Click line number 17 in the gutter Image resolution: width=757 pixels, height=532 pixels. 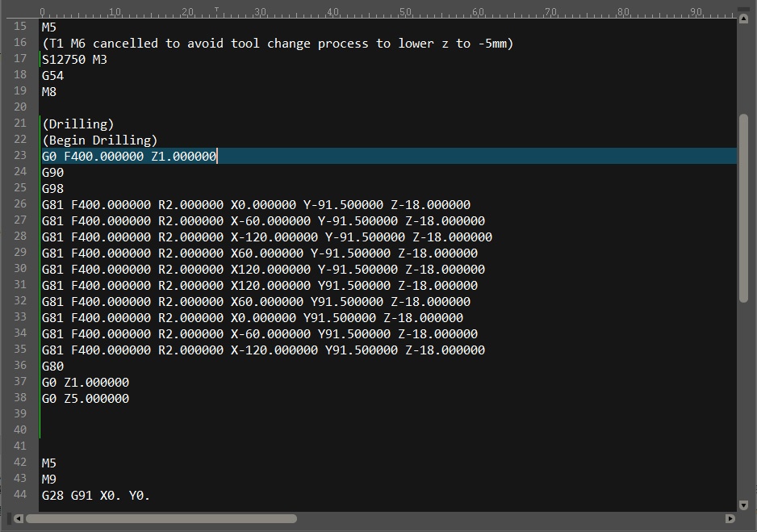tap(20, 59)
